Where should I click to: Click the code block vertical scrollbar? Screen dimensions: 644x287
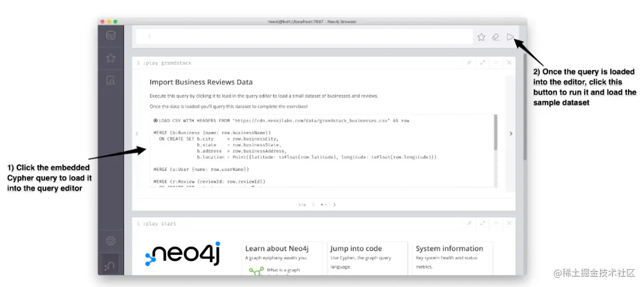tap(495, 133)
